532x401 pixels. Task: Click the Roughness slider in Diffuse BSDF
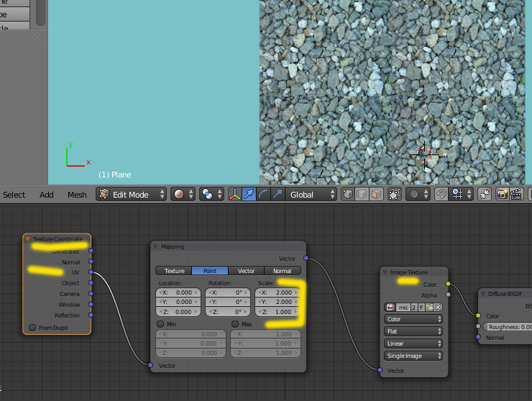click(x=508, y=326)
